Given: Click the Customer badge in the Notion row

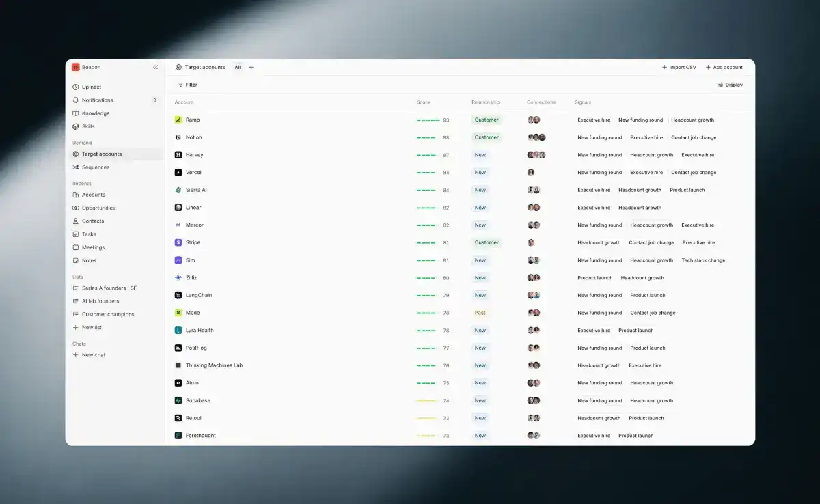Looking at the screenshot, I should pos(487,137).
